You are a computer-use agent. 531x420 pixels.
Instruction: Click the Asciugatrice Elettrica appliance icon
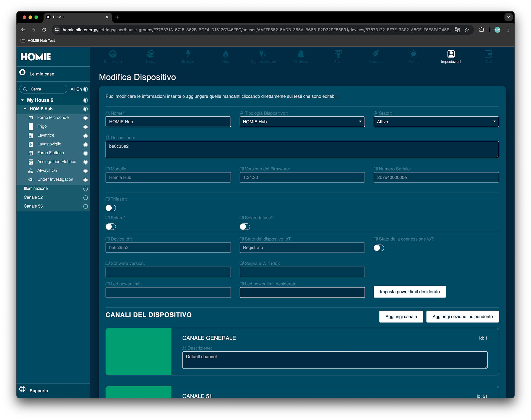point(31,162)
